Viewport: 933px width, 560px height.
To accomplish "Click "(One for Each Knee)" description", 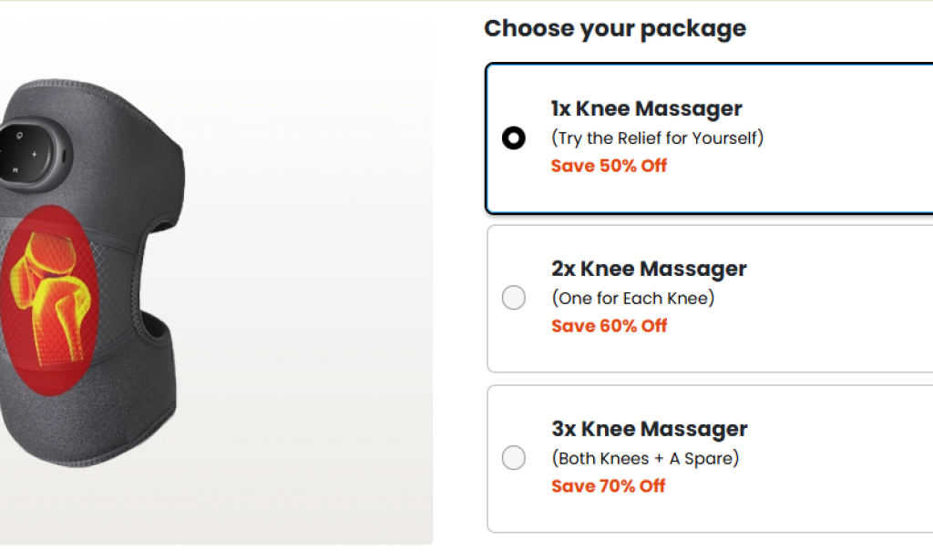I will pyautogui.click(x=634, y=298).
